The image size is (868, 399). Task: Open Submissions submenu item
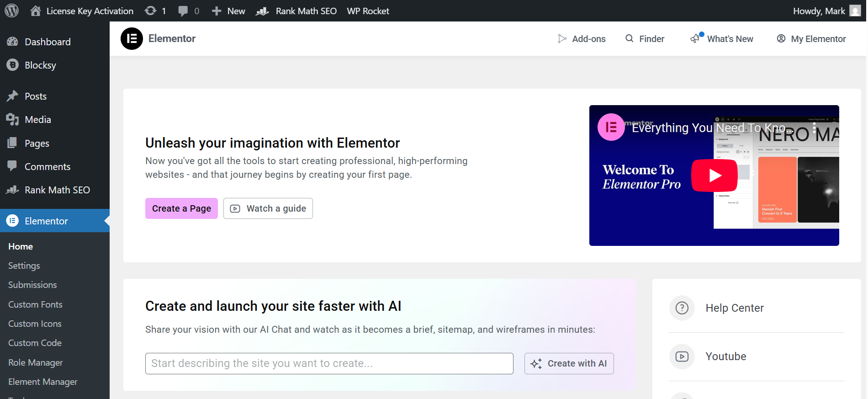pyautogui.click(x=32, y=285)
